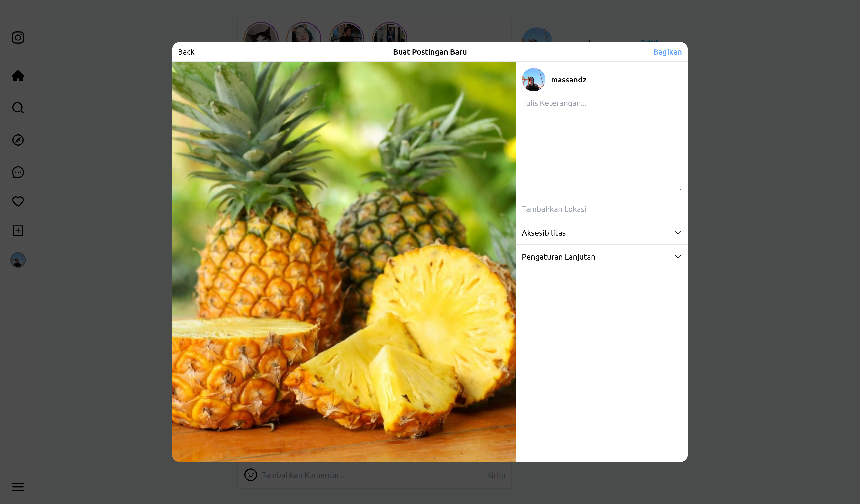Click Bagikan to share the post
Viewport: 860px width, 504px height.
[667, 52]
